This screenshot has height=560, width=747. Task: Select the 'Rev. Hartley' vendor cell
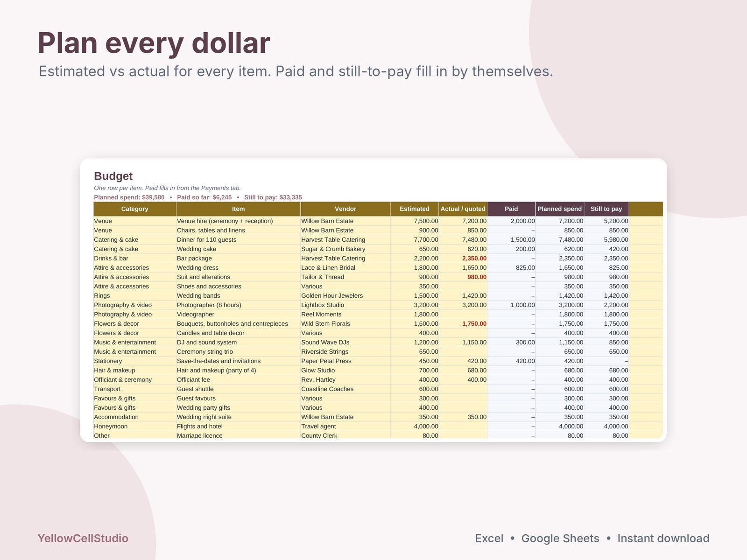(x=345, y=380)
